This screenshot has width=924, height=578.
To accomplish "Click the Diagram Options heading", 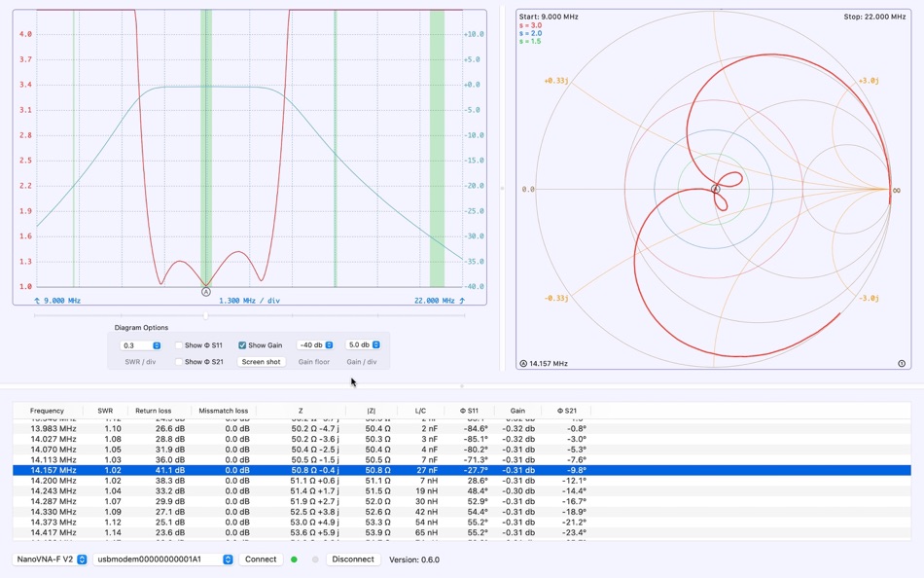I will tap(141, 327).
